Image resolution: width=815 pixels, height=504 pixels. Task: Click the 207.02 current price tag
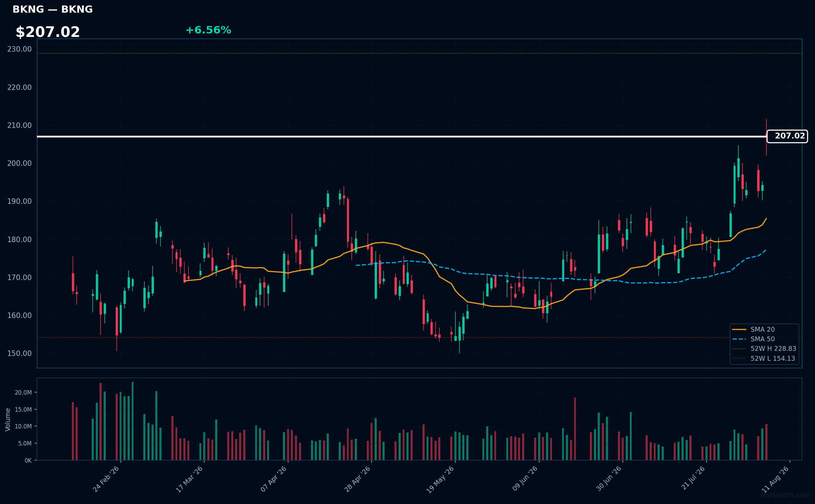click(x=787, y=136)
